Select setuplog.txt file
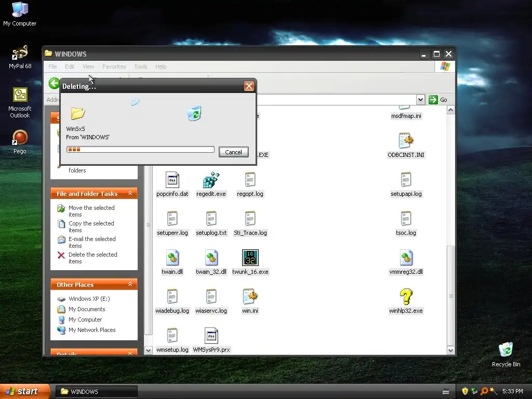Screen dimensions: 532x399 point(211,223)
